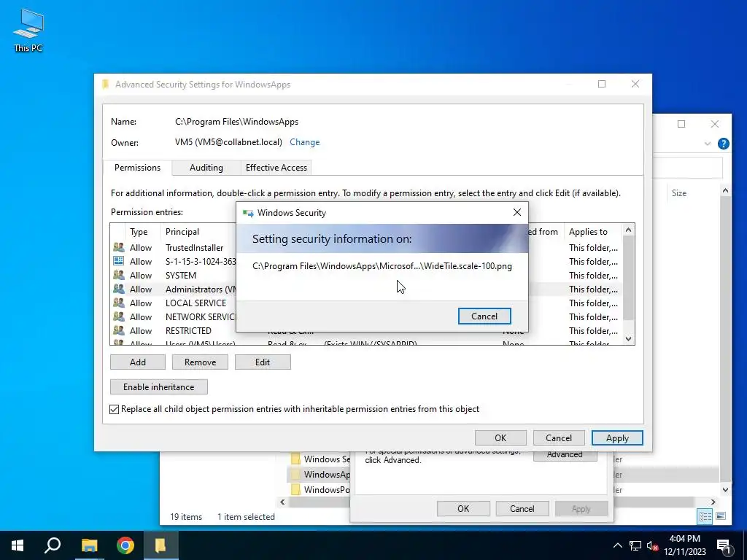Select the NETWORK SERVICE permission entry
Screen dimensions: 747x560
[x=366, y=316]
